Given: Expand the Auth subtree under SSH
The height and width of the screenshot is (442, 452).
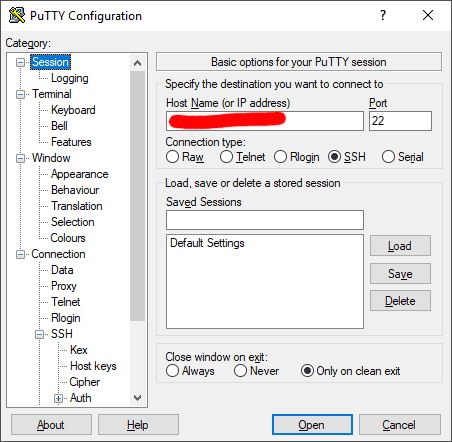Looking at the screenshot, I should click(x=59, y=398).
